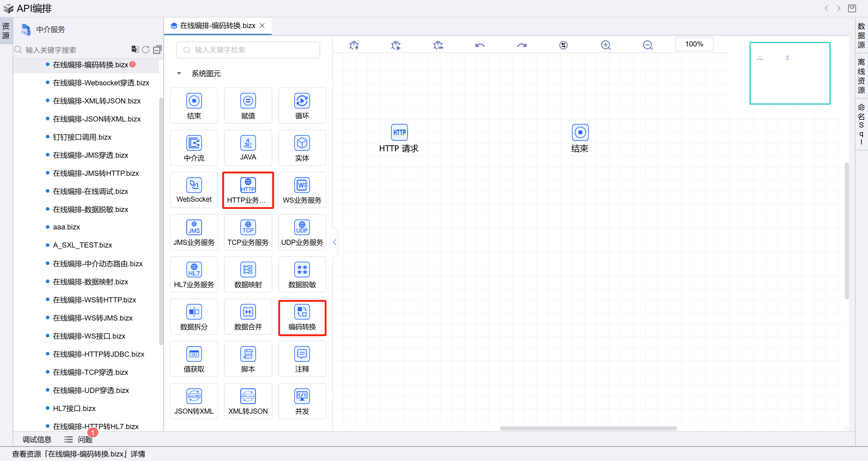868x461 pixels.
Task: Click the 调试信息 button
Action: point(37,439)
